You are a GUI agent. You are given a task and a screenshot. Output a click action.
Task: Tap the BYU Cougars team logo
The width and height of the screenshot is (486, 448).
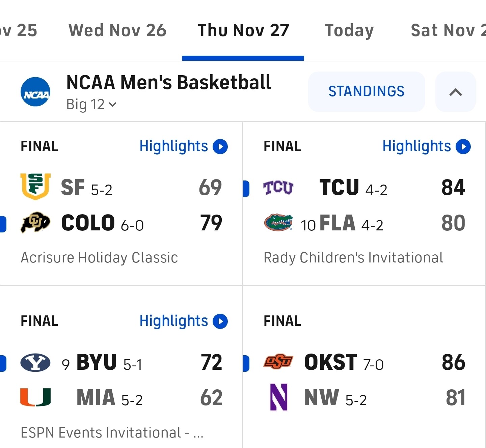pos(35,363)
